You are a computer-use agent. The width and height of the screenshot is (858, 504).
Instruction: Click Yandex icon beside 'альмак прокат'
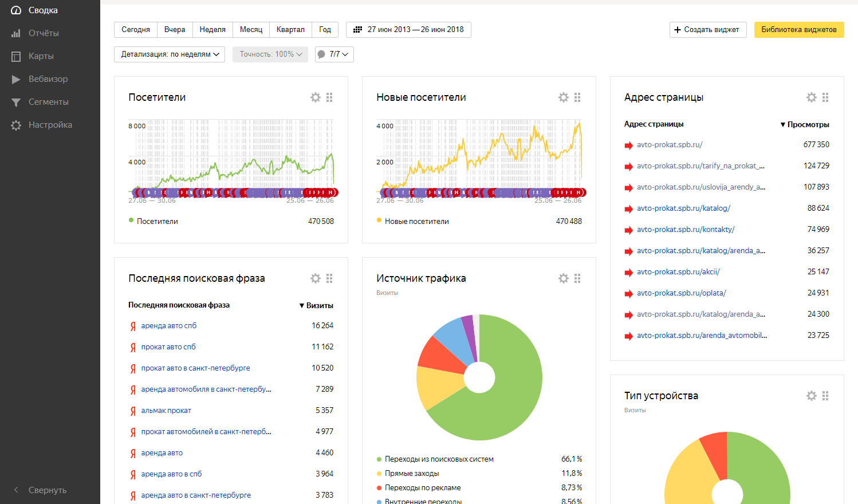(x=133, y=411)
